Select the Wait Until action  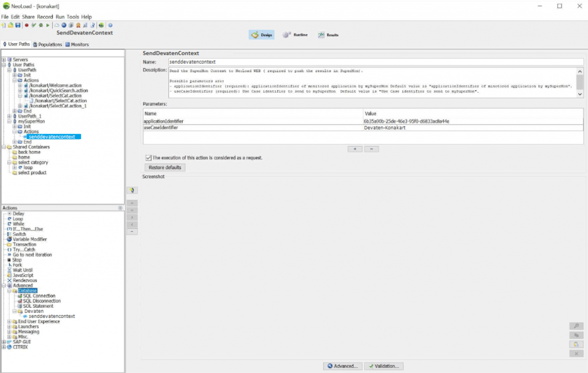[22, 270]
